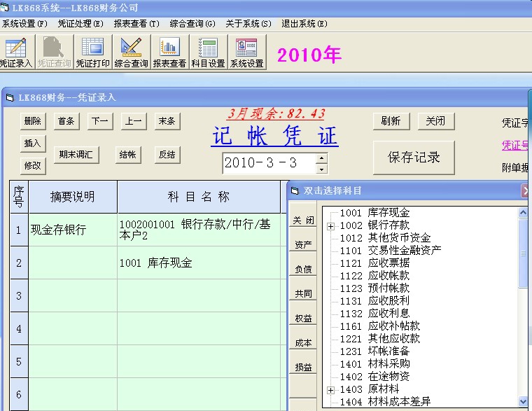Expand the 1002 银行存款 tree node

331,226
